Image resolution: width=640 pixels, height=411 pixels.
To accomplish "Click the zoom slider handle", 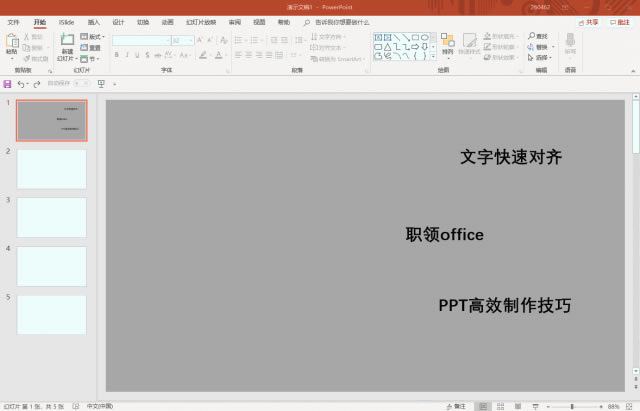I will pyautogui.click(x=572, y=407).
